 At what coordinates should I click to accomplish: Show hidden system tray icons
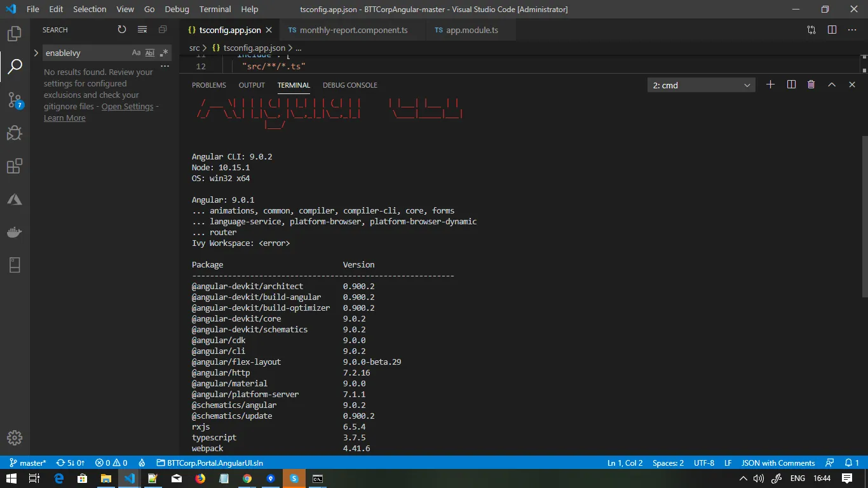pyautogui.click(x=743, y=478)
